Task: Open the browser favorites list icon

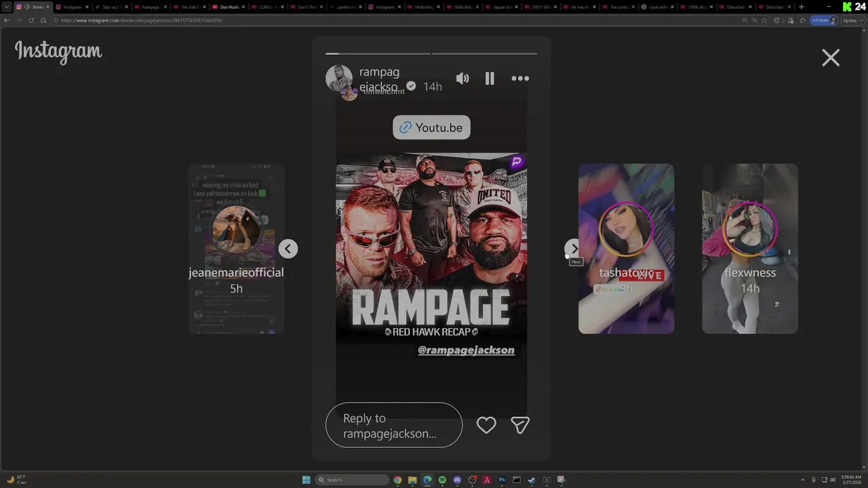Action: click(x=802, y=20)
